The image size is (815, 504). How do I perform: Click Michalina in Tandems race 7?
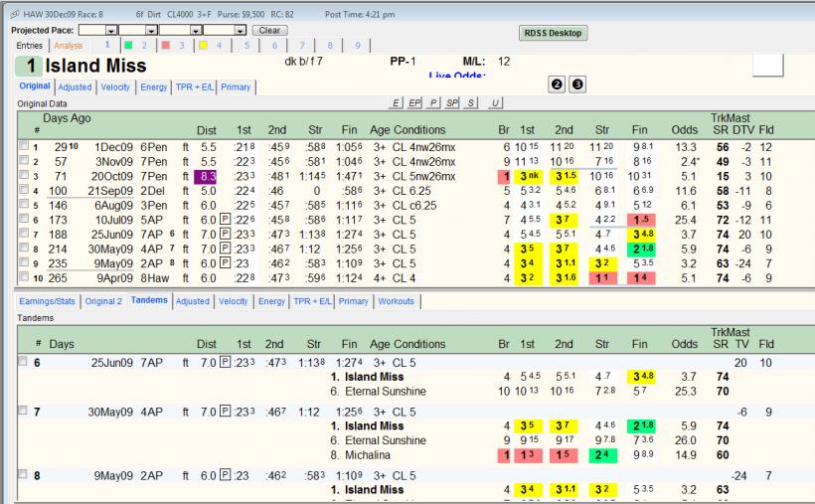368,455
